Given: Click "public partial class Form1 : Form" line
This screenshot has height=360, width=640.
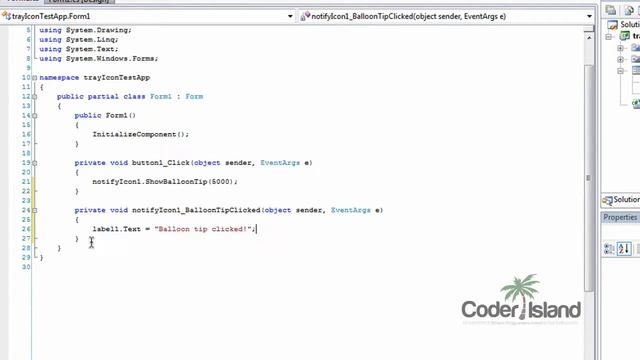Looking at the screenshot, I should [x=130, y=97].
